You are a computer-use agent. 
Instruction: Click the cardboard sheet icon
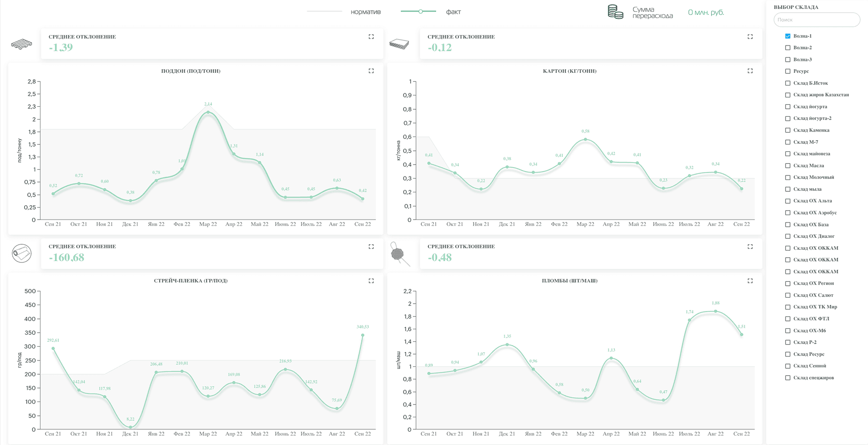coord(399,44)
